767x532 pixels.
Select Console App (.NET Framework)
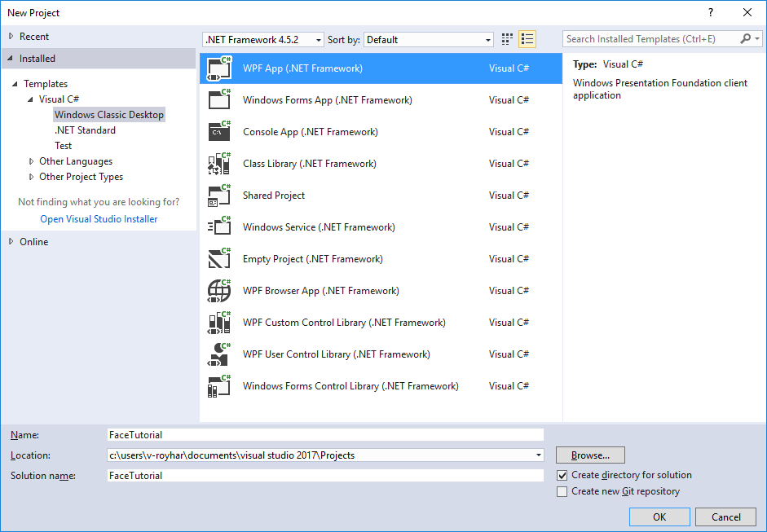pyautogui.click(x=381, y=132)
